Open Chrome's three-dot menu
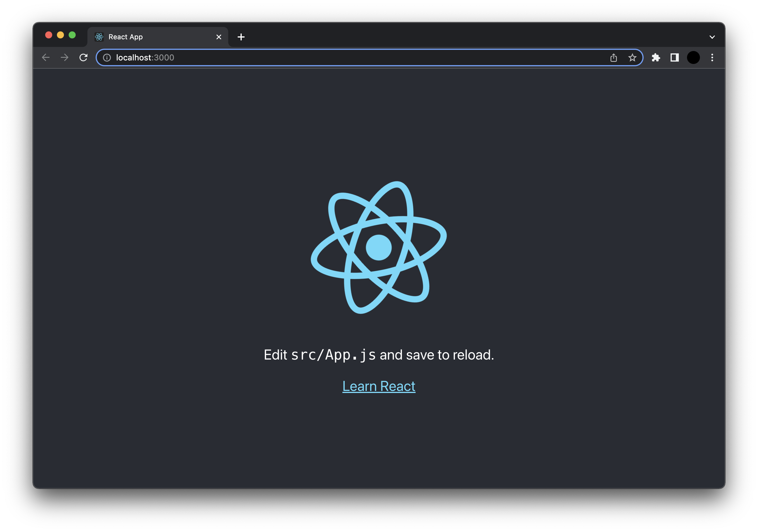This screenshot has width=758, height=532. coord(712,57)
